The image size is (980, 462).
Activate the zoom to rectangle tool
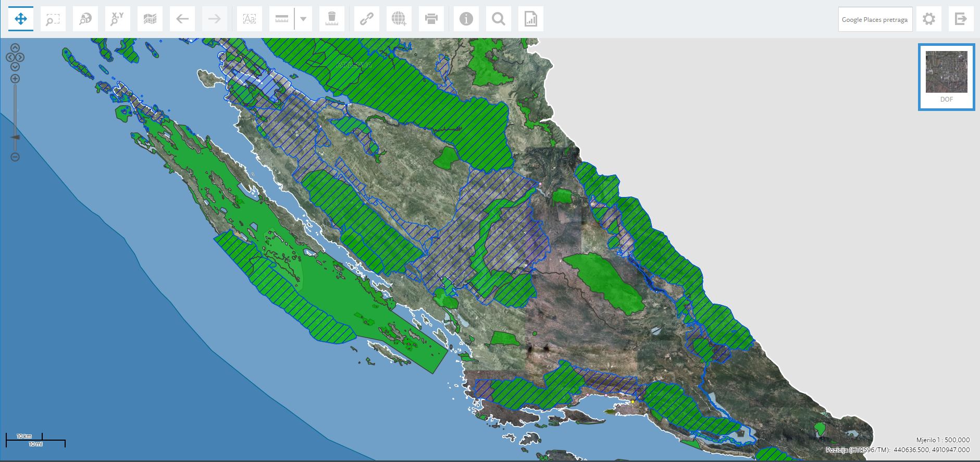click(x=53, y=19)
